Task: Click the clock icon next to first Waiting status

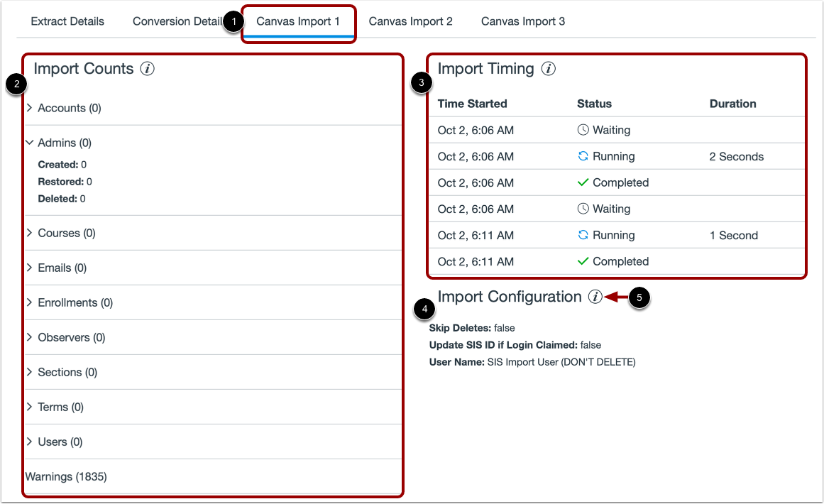Action: coord(582,130)
